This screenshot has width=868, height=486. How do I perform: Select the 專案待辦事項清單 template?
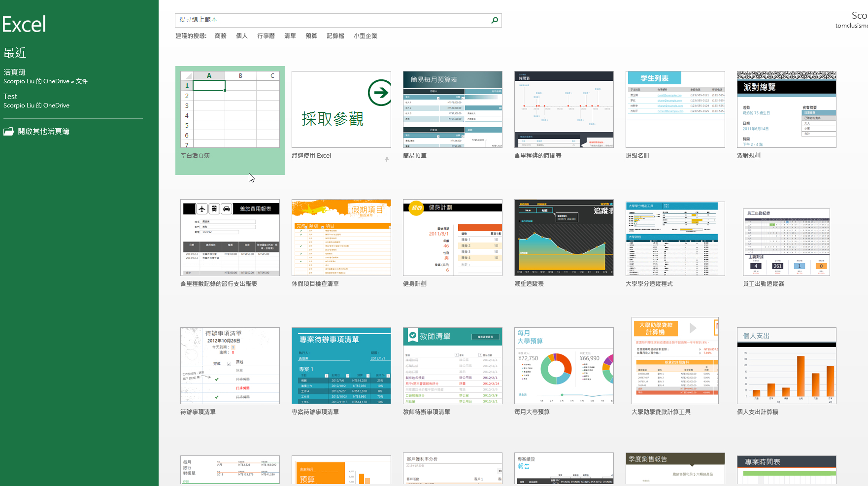point(341,366)
